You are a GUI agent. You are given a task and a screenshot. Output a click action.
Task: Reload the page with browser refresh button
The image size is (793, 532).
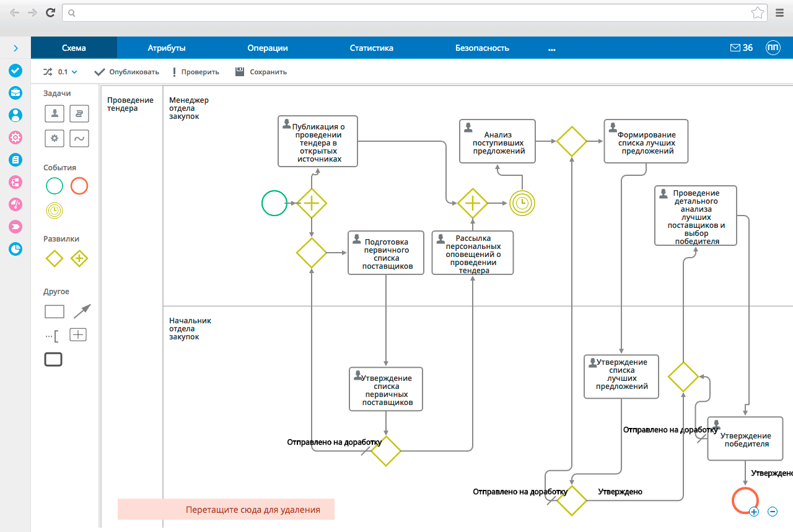click(51, 12)
